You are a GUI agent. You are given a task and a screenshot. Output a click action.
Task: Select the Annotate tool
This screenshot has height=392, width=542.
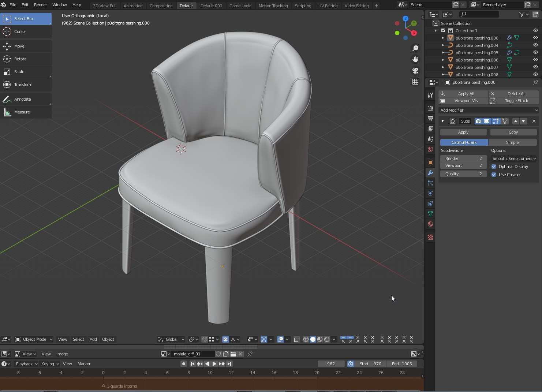click(x=22, y=99)
